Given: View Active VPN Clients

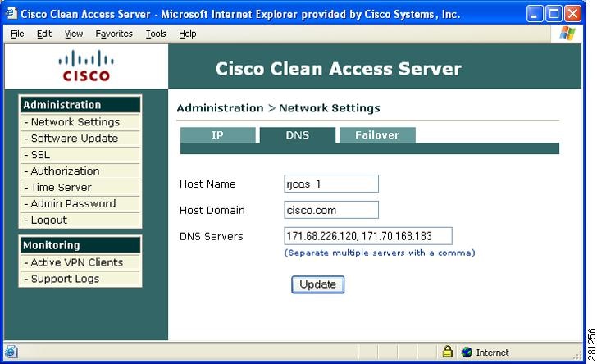Looking at the screenshot, I should pyautogui.click(x=80, y=262).
